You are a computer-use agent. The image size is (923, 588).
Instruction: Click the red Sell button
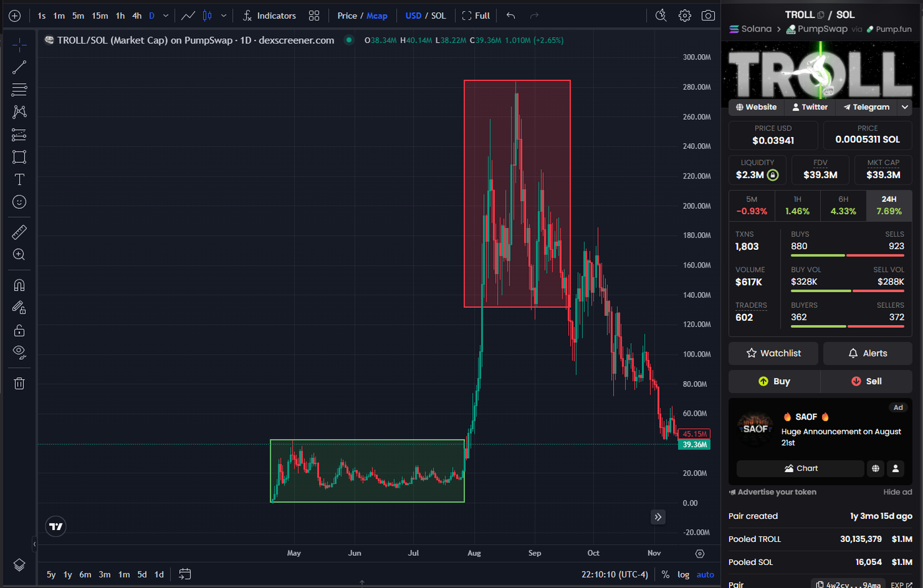(866, 381)
